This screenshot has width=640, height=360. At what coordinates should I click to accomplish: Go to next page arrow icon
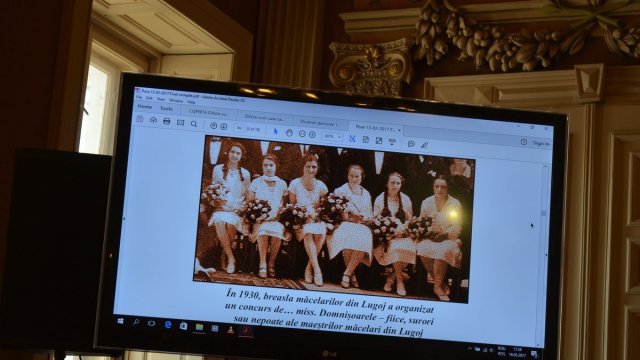[x=224, y=127]
